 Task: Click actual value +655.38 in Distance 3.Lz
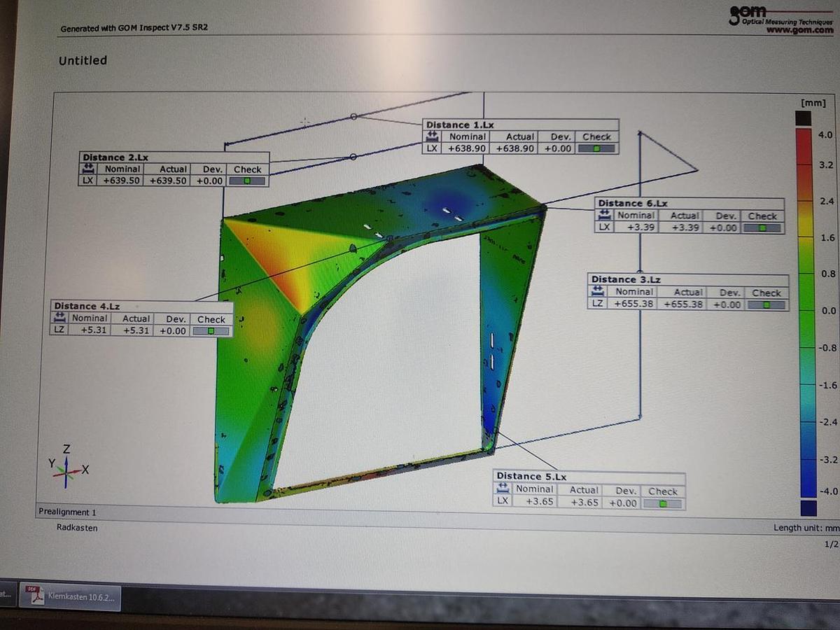pos(684,304)
